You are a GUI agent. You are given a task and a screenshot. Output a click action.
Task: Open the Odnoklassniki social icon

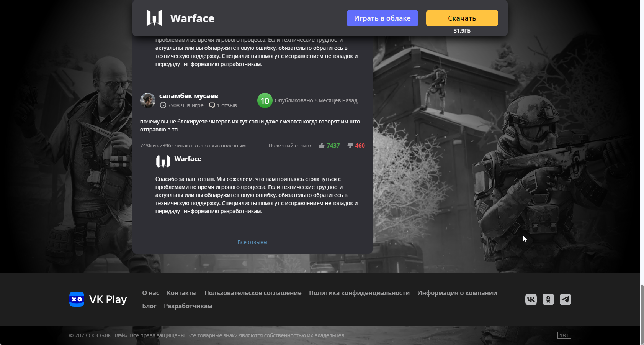point(548,299)
